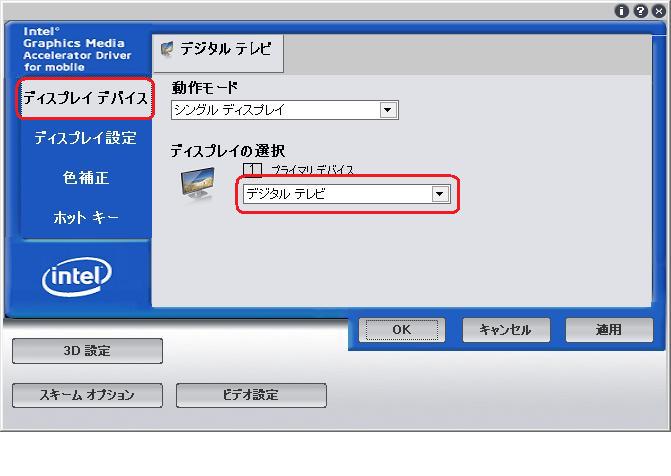Select the デジタル テレビ tab
This screenshot has height=476, width=671.
218,53
